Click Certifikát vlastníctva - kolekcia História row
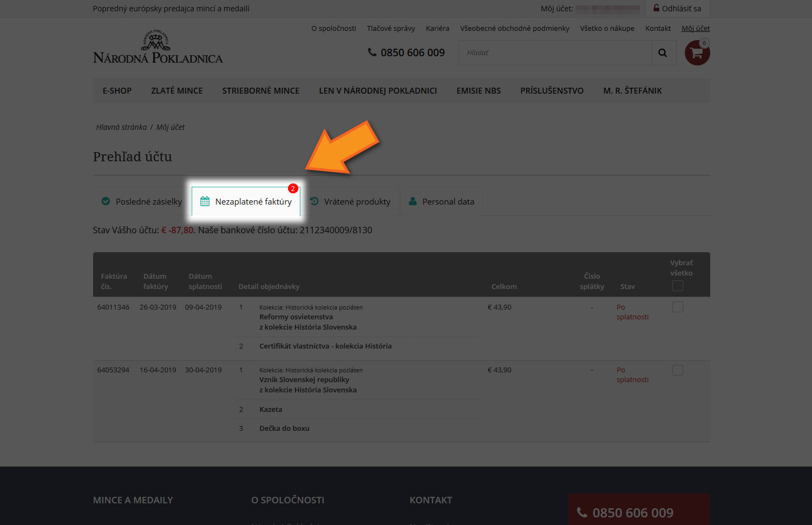 tap(325, 346)
